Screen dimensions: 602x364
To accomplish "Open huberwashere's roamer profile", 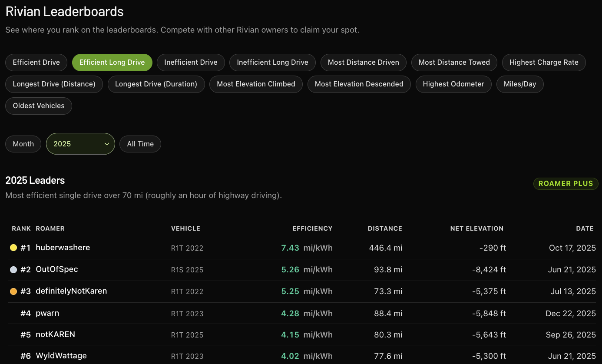I will coord(63,248).
